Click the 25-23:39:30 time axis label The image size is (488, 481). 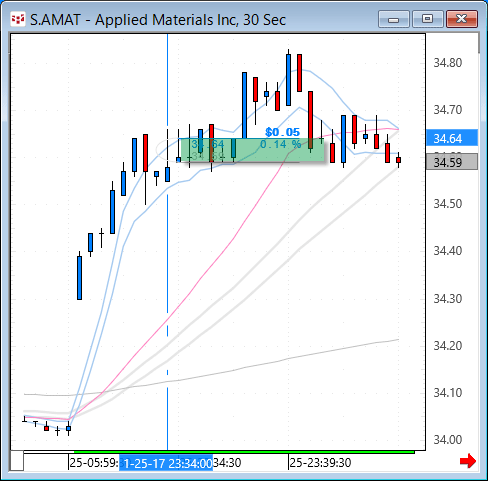(320, 463)
